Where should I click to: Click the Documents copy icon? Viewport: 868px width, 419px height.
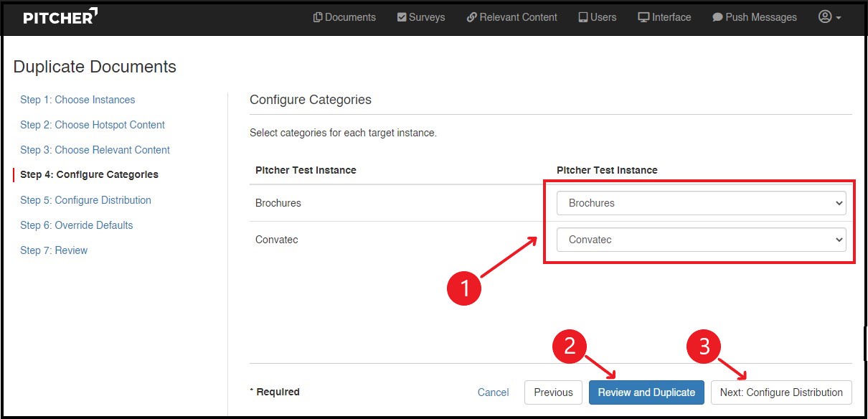(x=318, y=17)
